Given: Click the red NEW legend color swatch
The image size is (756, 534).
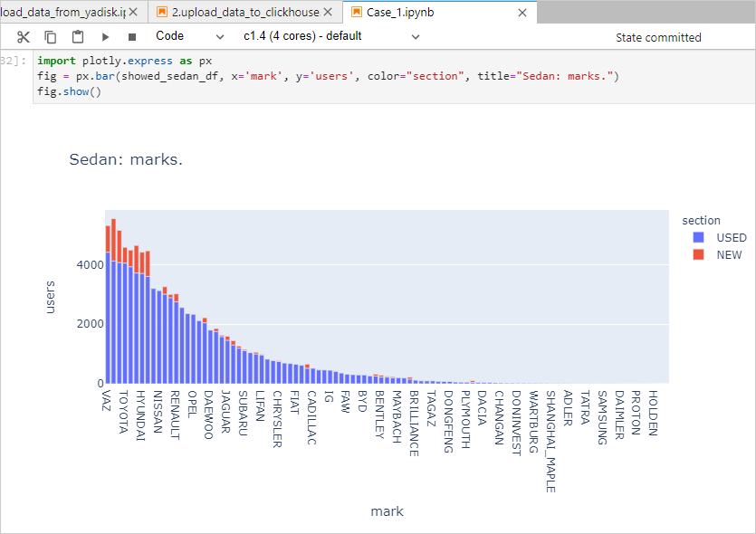Looking at the screenshot, I should click(x=698, y=255).
